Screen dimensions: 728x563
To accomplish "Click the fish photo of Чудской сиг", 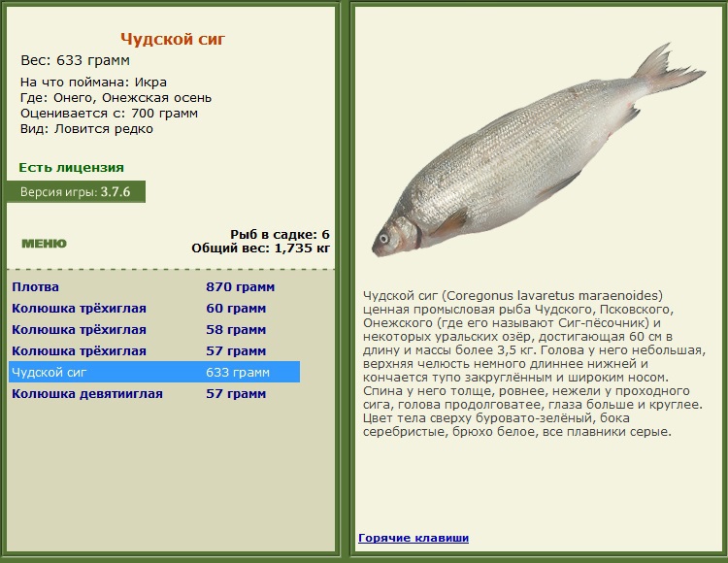I will coord(539,150).
